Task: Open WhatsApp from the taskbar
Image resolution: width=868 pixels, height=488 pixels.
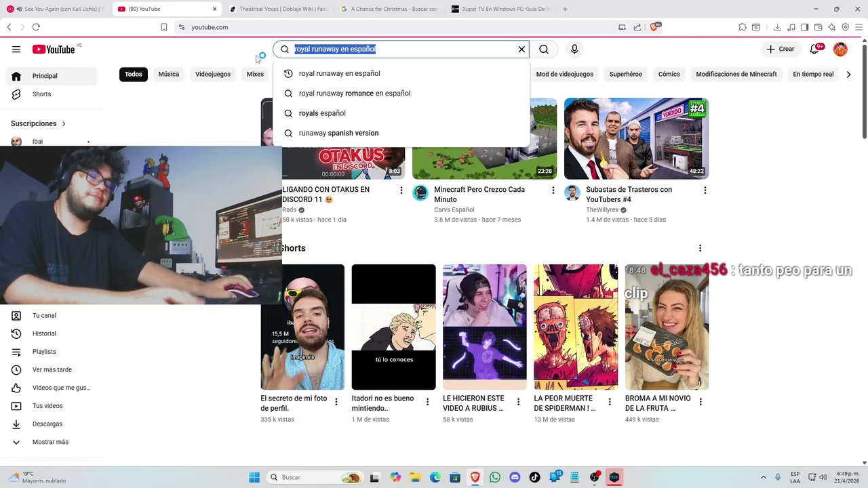Action: pyautogui.click(x=495, y=477)
